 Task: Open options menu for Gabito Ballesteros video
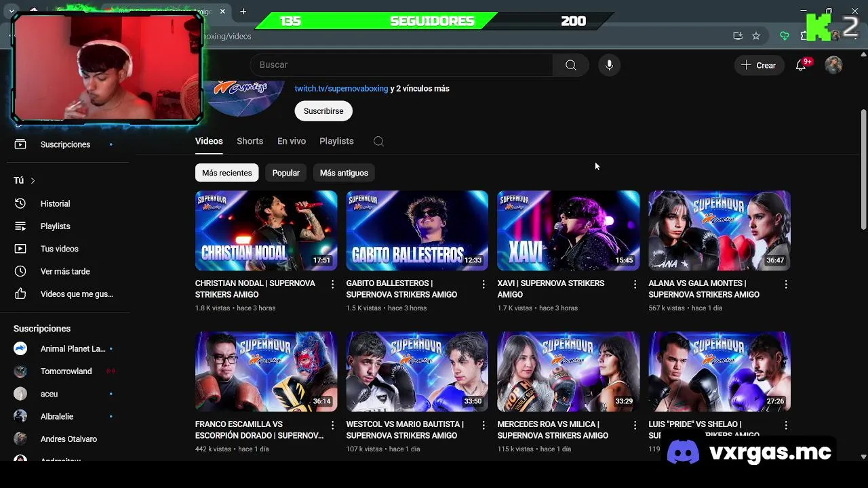coord(484,285)
